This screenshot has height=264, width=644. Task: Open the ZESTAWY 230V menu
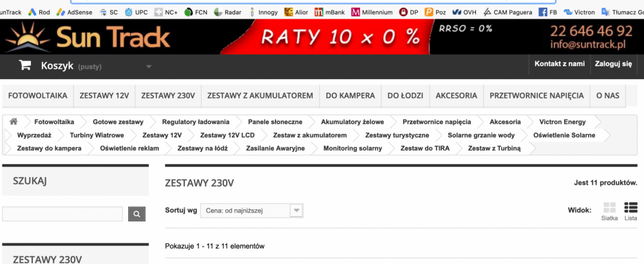168,96
